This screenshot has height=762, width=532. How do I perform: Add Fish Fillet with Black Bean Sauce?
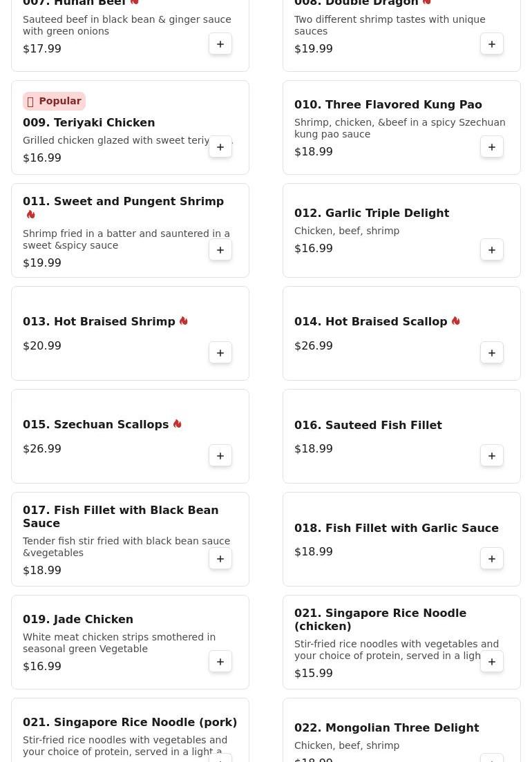pyautogui.click(x=220, y=559)
